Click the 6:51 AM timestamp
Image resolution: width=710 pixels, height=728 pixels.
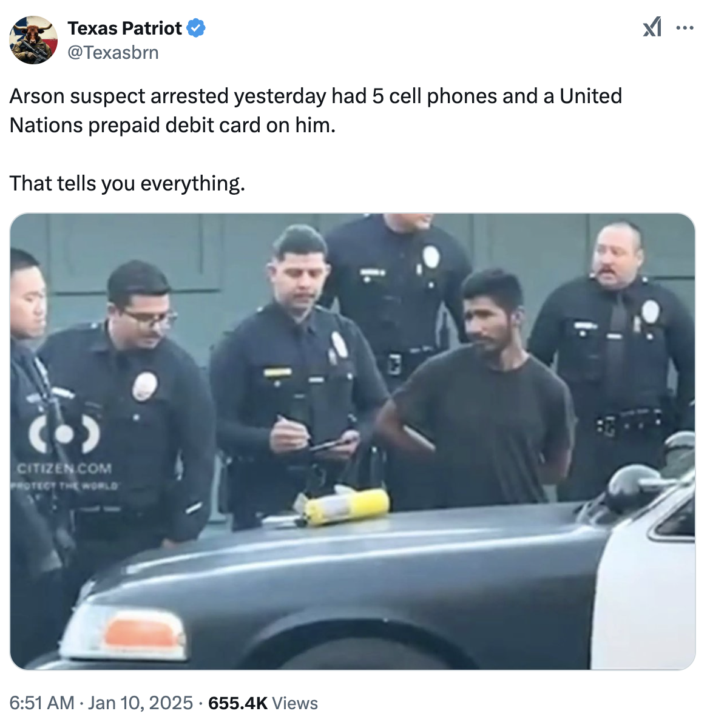point(42,703)
